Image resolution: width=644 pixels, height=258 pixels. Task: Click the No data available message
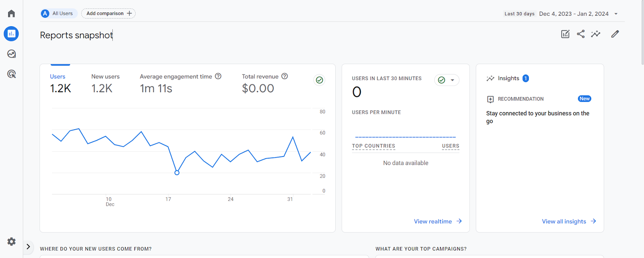[x=406, y=163]
